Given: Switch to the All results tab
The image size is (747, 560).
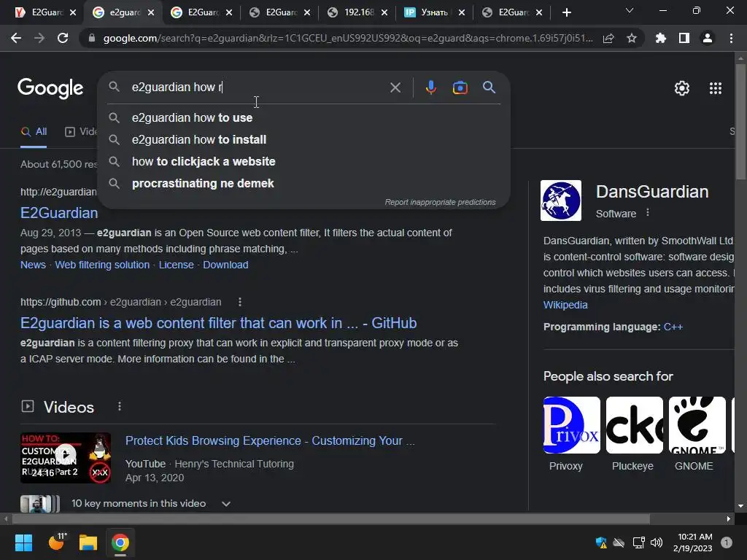Looking at the screenshot, I should click(x=34, y=132).
